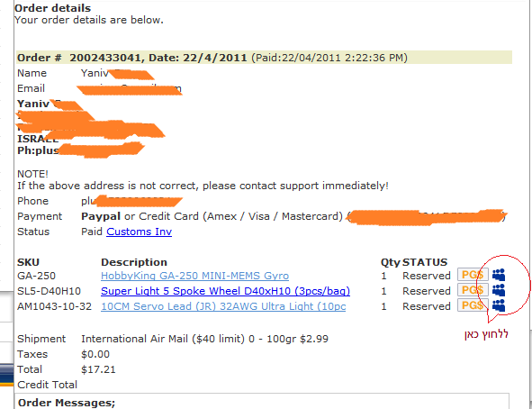Click the Description column header
The image size is (532, 409).
(134, 262)
